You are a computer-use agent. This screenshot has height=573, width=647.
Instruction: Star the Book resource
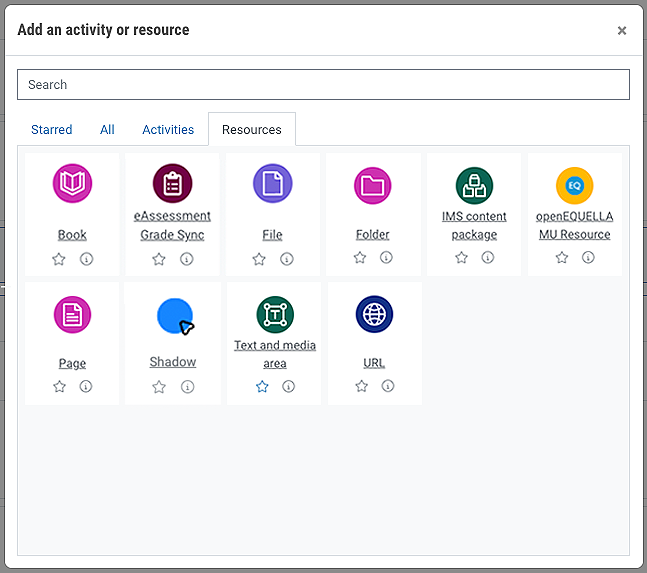(59, 259)
